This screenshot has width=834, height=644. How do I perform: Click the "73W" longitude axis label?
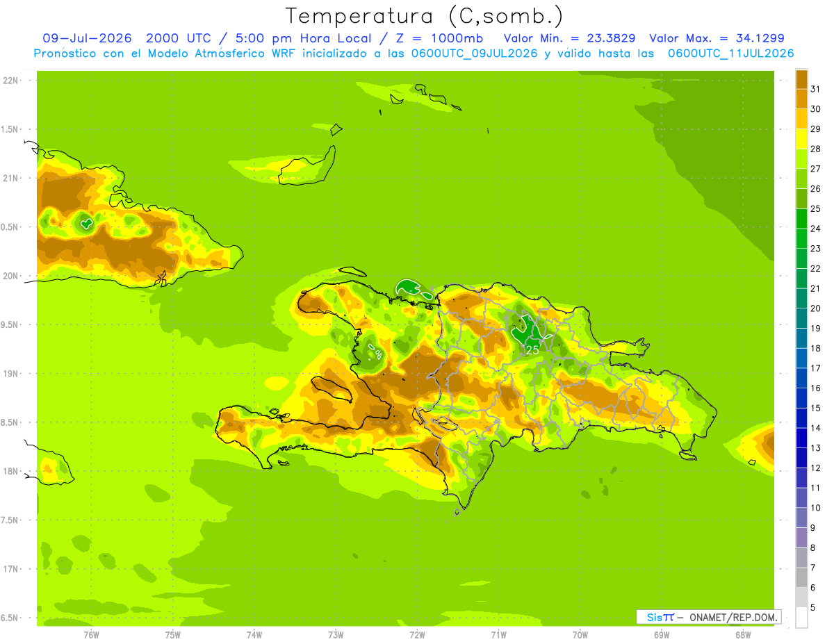click(x=336, y=634)
